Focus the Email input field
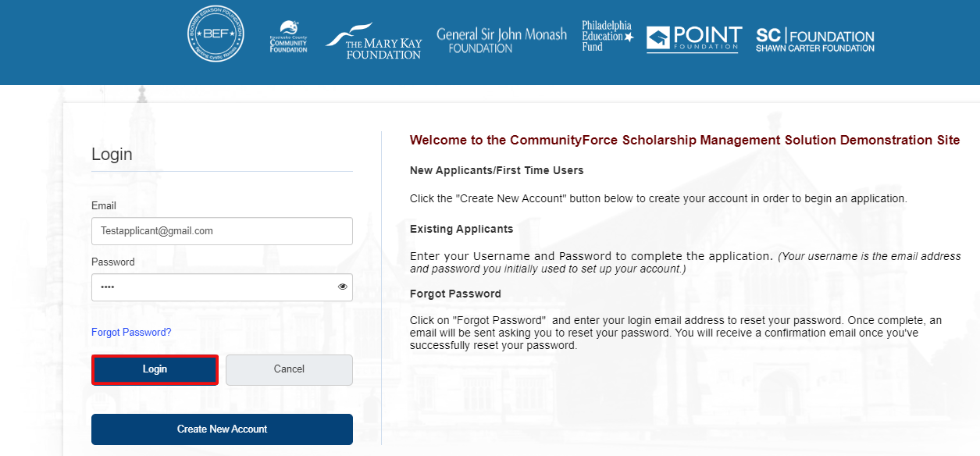This screenshot has height=456, width=980. [x=222, y=231]
